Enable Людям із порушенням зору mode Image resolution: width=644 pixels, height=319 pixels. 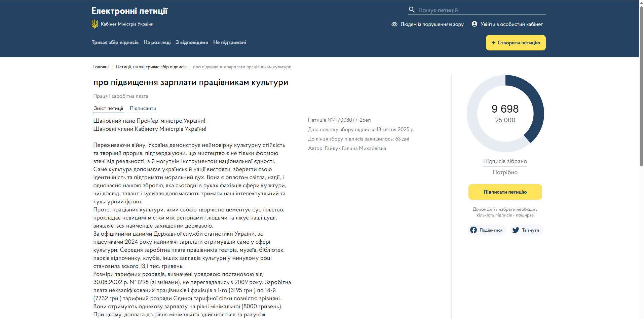[432, 24]
